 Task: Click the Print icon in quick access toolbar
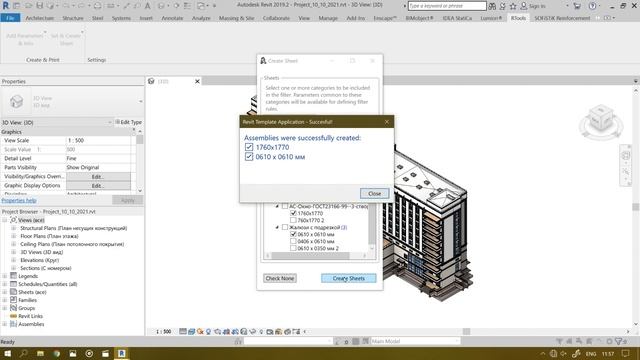[98, 6]
